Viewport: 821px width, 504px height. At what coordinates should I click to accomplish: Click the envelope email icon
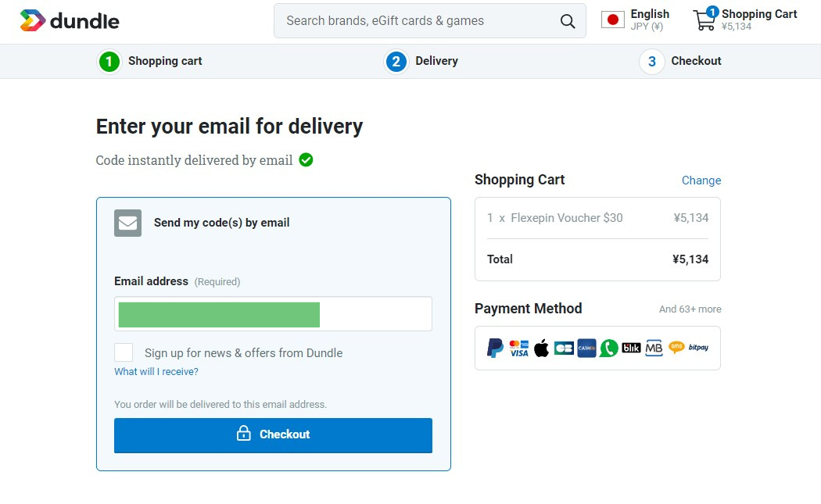pos(127,223)
